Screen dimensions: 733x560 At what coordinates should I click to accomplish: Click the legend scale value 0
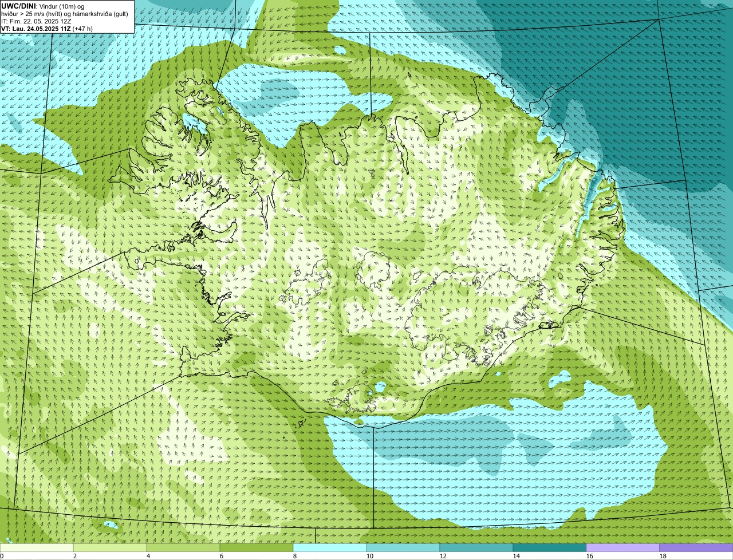click(2, 556)
